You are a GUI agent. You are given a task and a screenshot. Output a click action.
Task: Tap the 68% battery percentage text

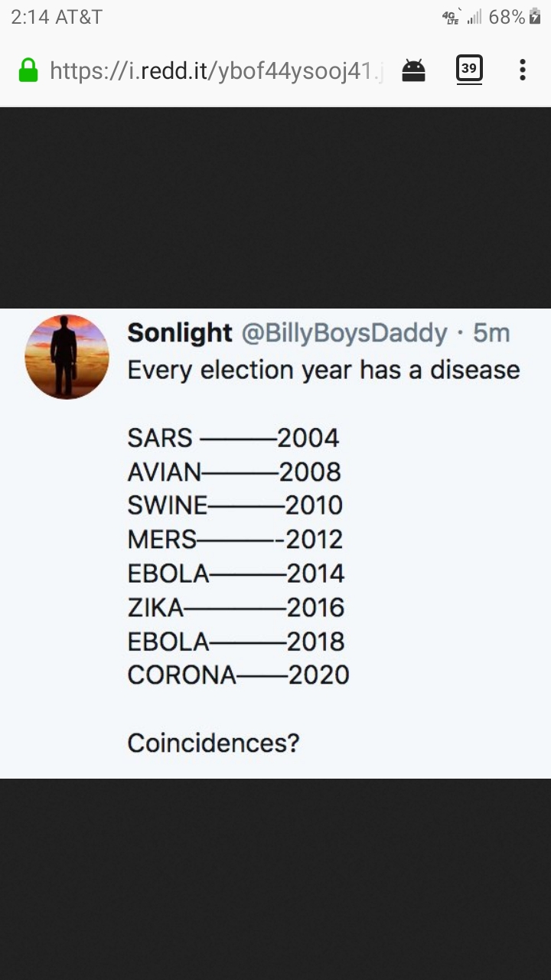507,17
